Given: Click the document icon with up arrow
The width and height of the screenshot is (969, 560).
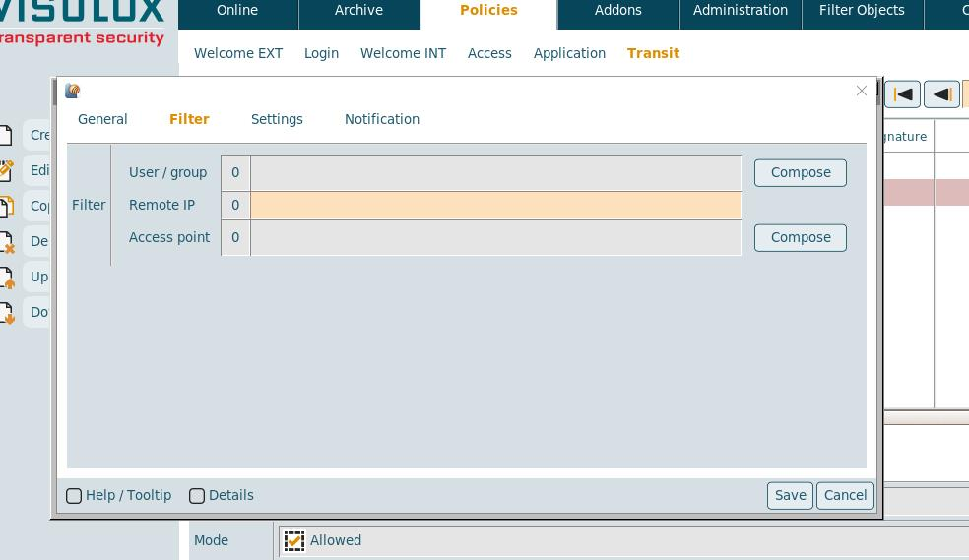Looking at the screenshot, I should 6,278.
